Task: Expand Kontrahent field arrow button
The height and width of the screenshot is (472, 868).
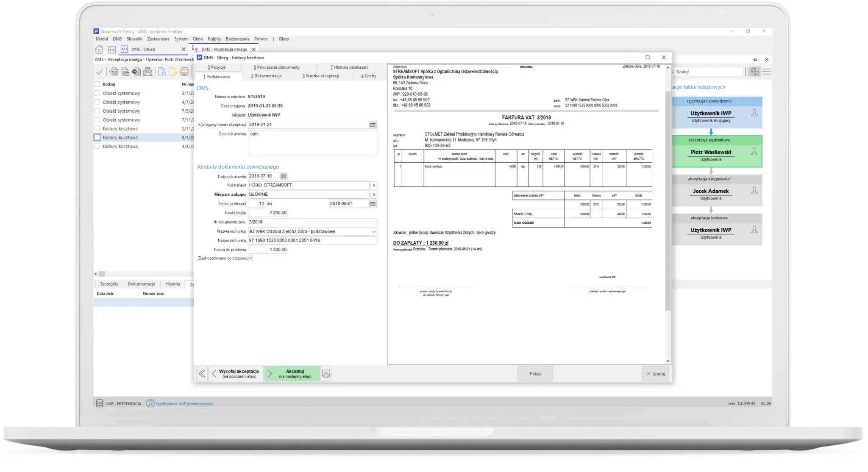Action: [373, 185]
